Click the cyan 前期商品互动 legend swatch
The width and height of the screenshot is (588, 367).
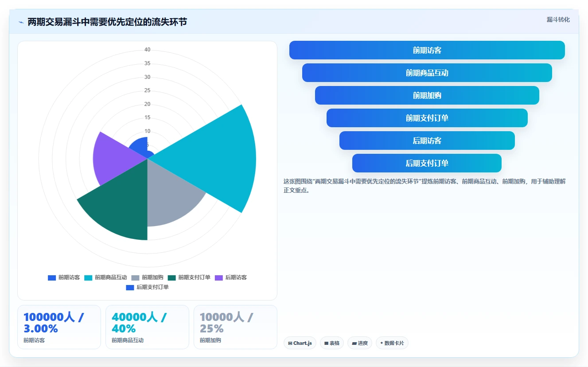point(88,277)
